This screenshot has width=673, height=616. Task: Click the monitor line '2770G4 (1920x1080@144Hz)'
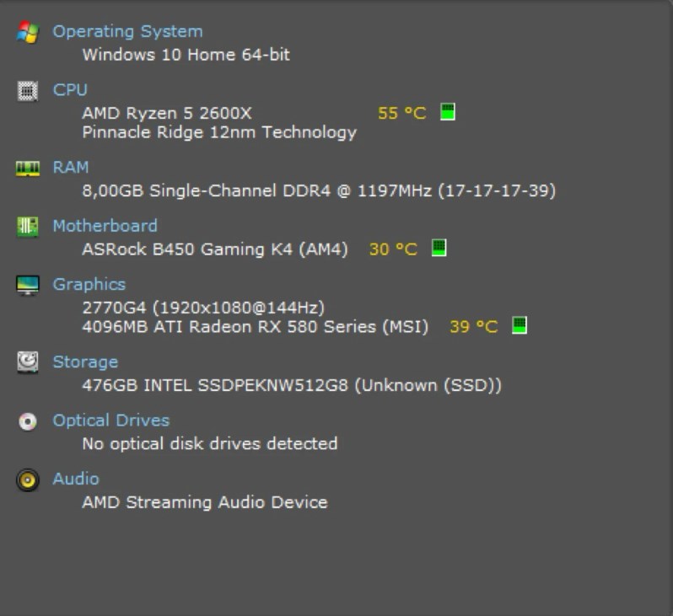[203, 308]
